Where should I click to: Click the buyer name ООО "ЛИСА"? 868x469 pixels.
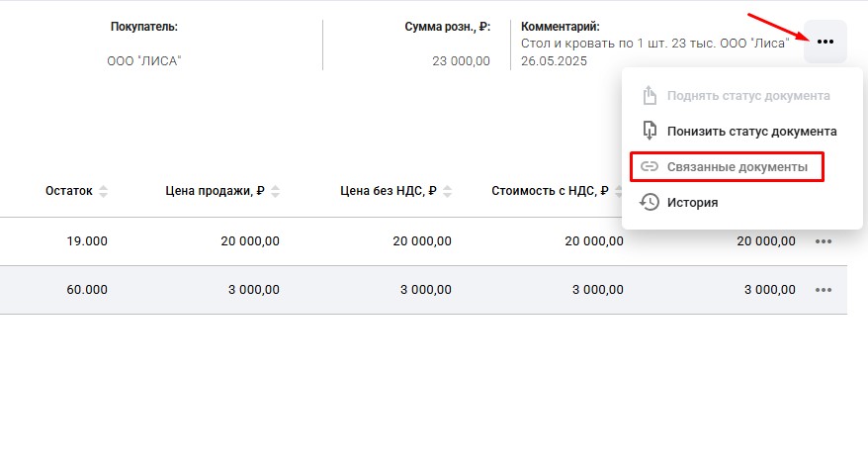[x=144, y=61]
